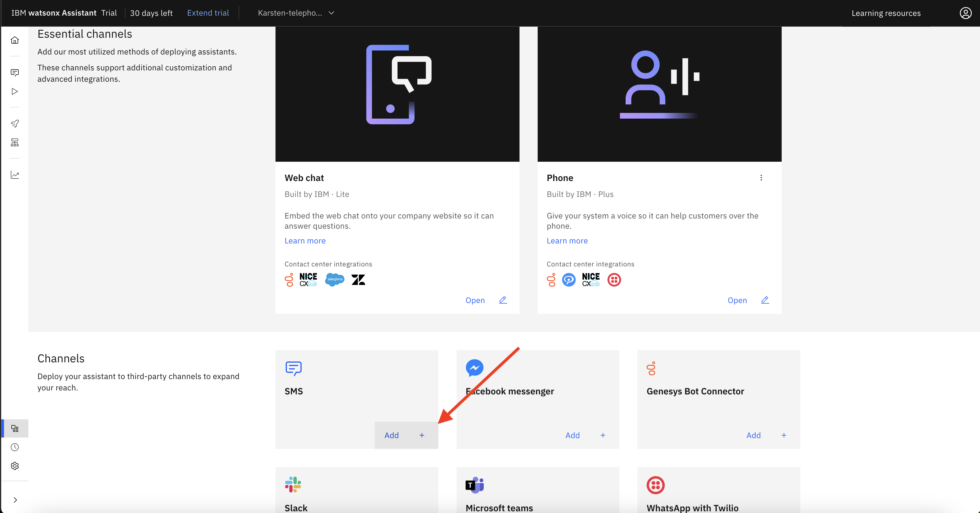
Task: Click Learn more for Phone channel
Action: tap(567, 240)
